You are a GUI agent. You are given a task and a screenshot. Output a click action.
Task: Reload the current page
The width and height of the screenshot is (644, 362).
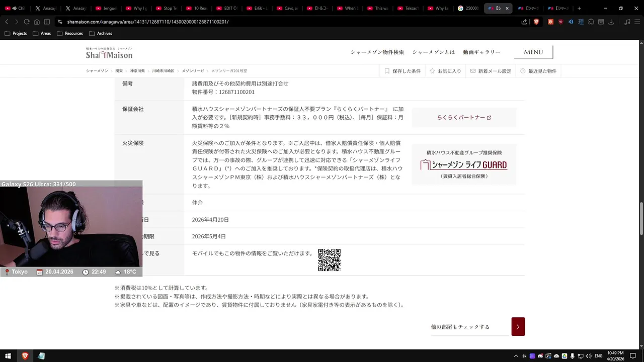[x=27, y=22]
